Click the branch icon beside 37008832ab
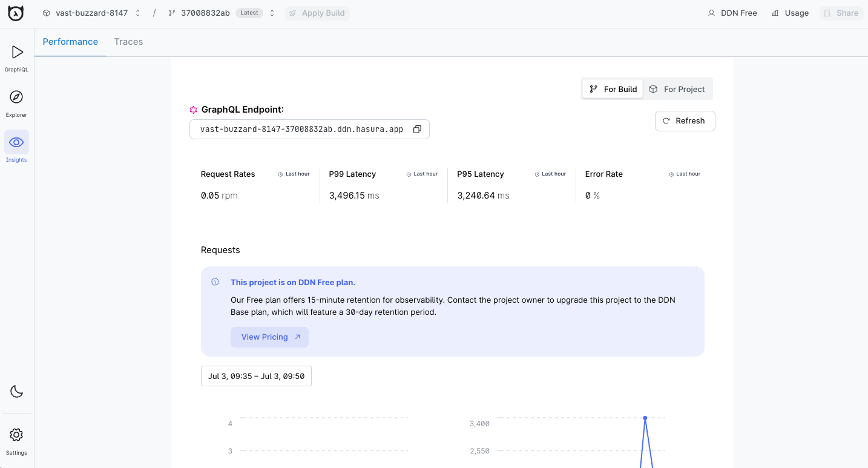Image resolution: width=868 pixels, height=468 pixels. (172, 13)
